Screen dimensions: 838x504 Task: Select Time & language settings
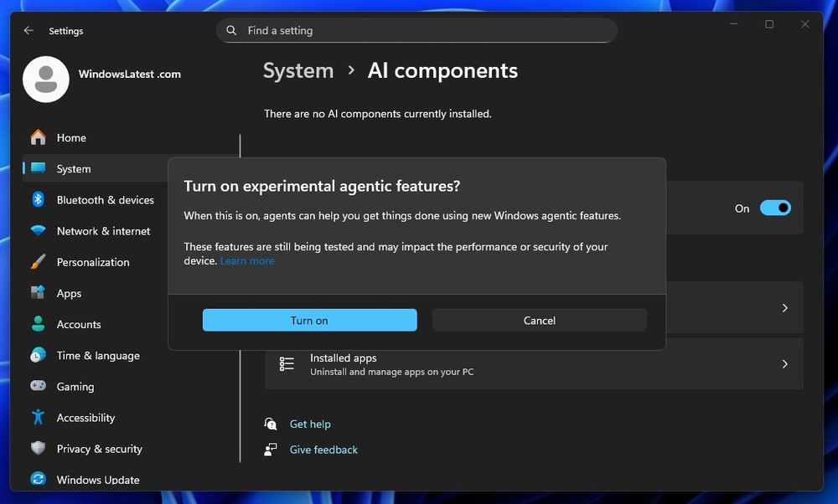(x=98, y=355)
